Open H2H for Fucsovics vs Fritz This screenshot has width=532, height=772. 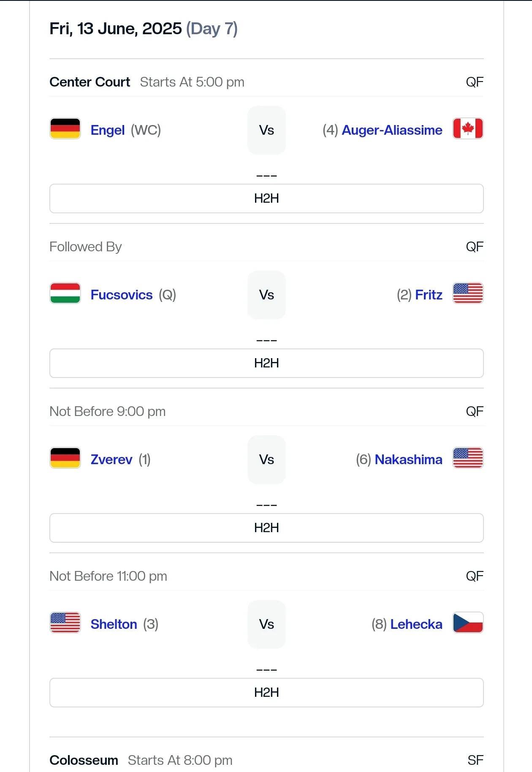tap(266, 363)
